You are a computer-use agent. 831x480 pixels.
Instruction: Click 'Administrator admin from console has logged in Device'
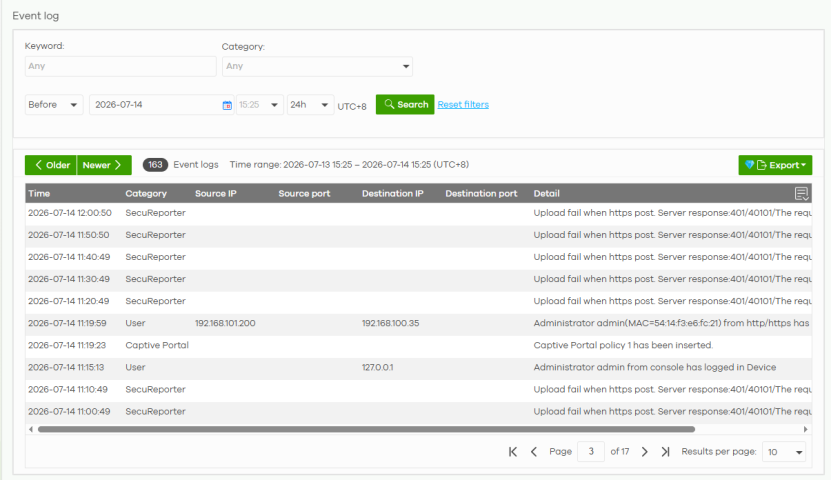655,367
